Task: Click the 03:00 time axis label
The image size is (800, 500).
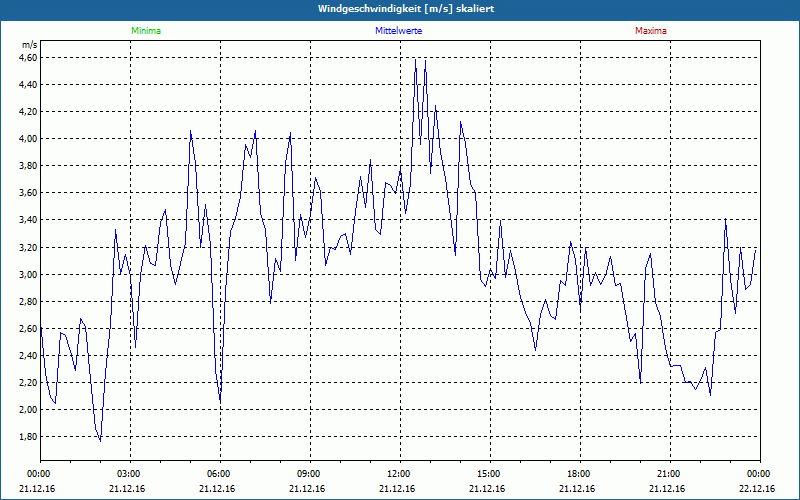Action: [131, 474]
